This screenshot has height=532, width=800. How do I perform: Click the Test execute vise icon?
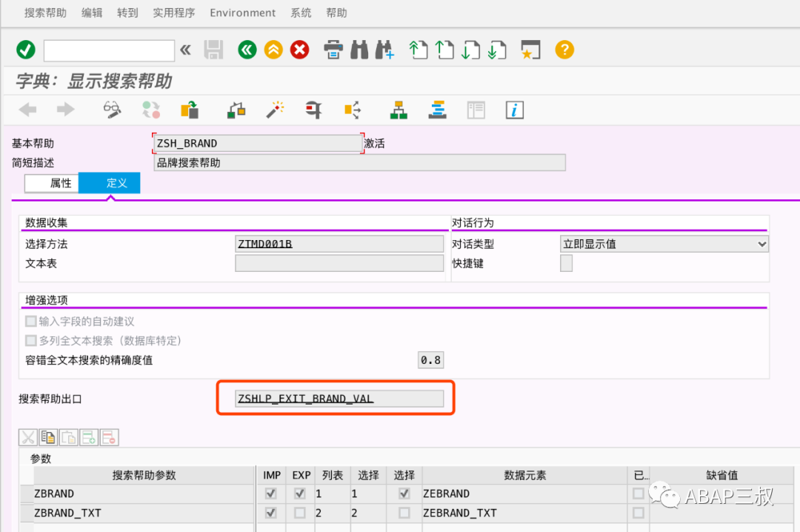tap(314, 109)
